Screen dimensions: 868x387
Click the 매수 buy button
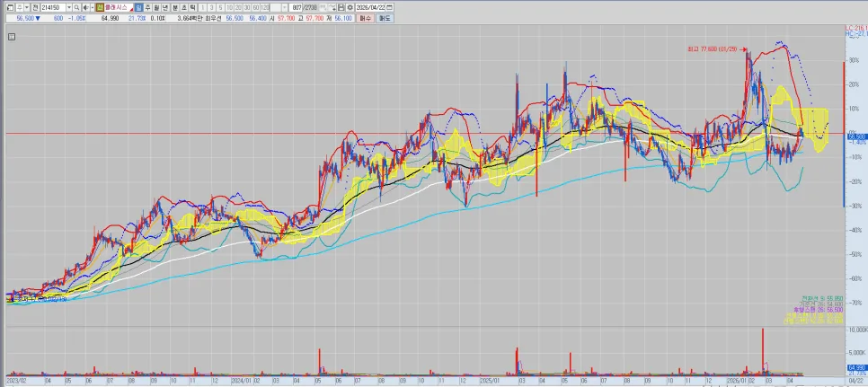pyautogui.click(x=366, y=18)
